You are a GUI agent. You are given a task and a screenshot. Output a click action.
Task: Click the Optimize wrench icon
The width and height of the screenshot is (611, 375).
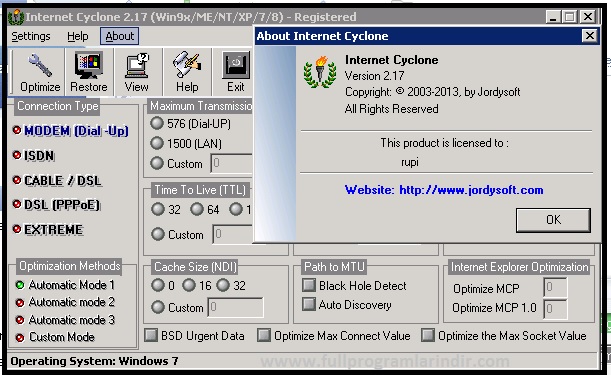[40, 65]
